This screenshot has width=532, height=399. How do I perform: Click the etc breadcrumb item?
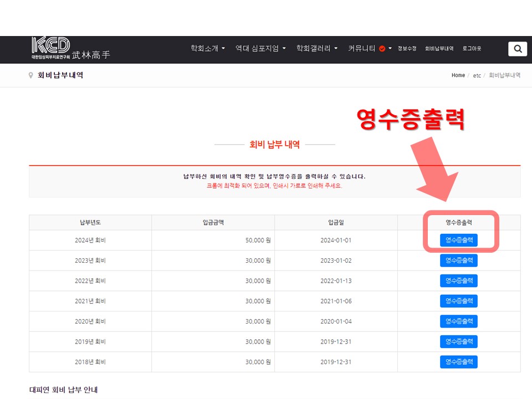[477, 75]
